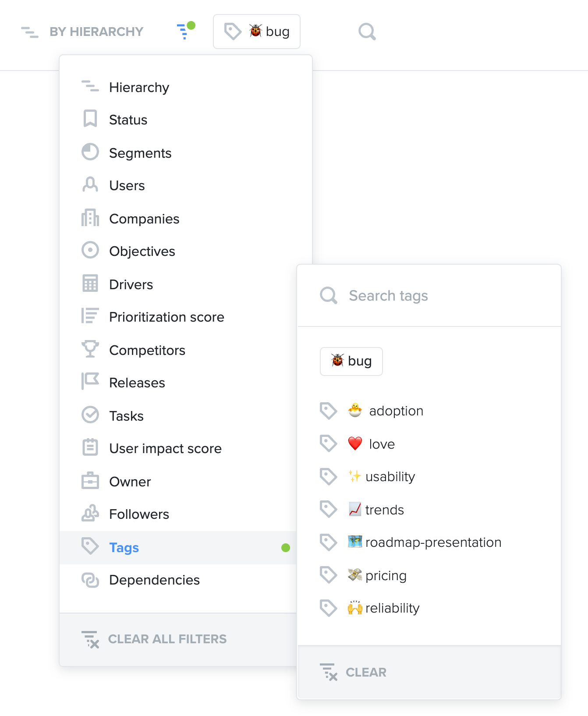Remove the selected bug tag chip
This screenshot has height=716, width=588.
pyautogui.click(x=351, y=362)
